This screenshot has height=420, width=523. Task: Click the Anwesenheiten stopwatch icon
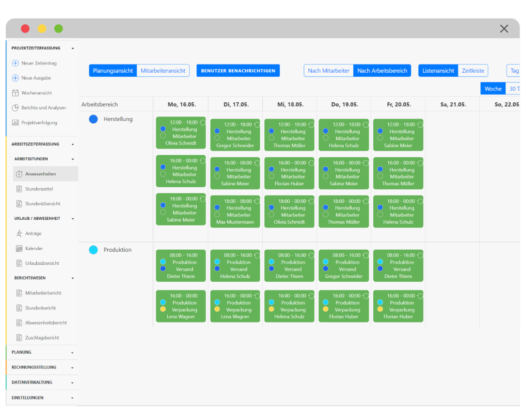click(x=19, y=174)
